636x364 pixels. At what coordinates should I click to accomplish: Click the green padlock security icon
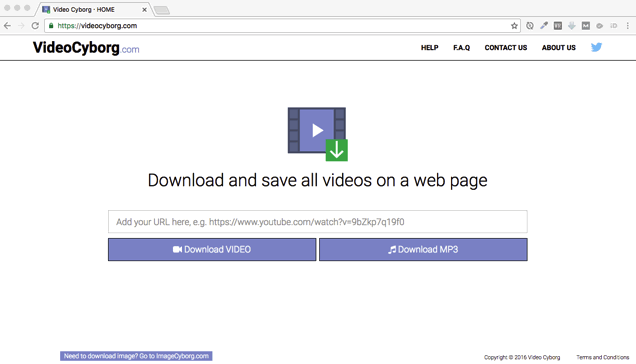(x=51, y=26)
